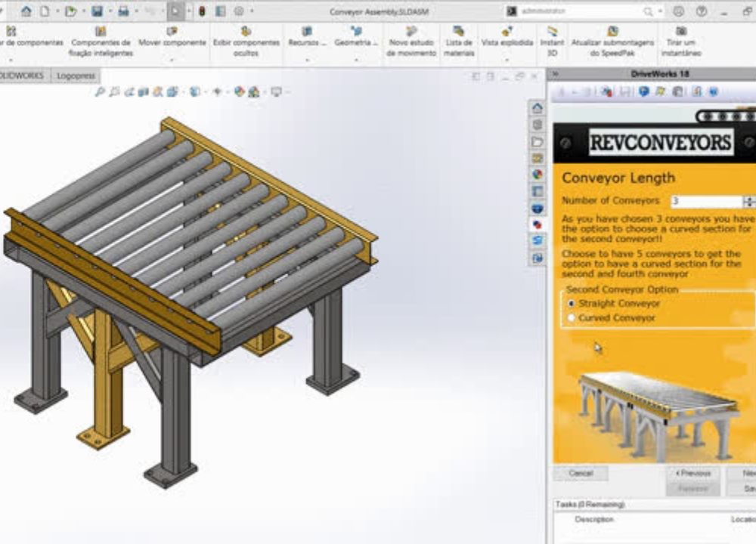This screenshot has height=544, width=756.
Task: Click the Previous View icon
Action: pos(129,91)
